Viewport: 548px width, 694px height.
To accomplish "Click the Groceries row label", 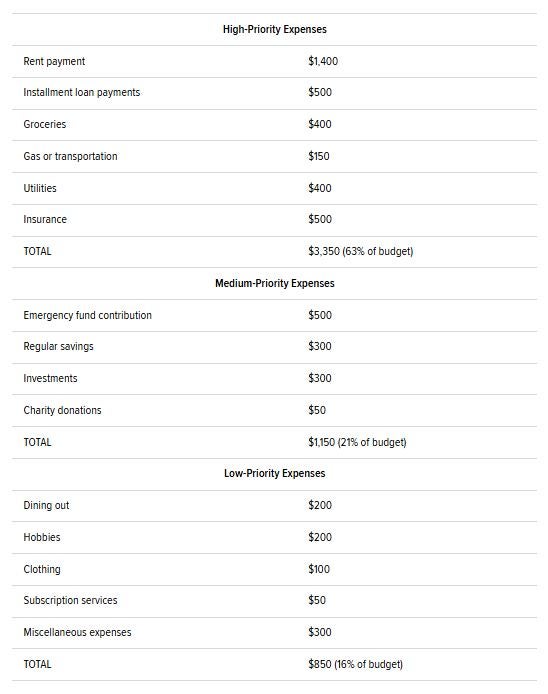I will 45,124.
